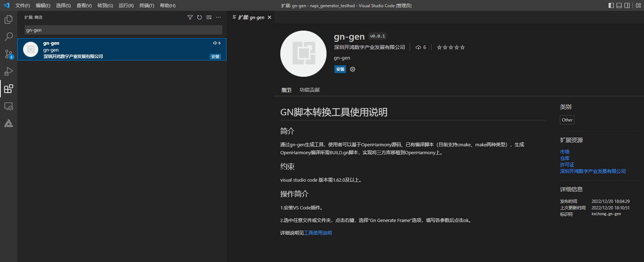Open the 运行(R) menu

tap(126, 5)
